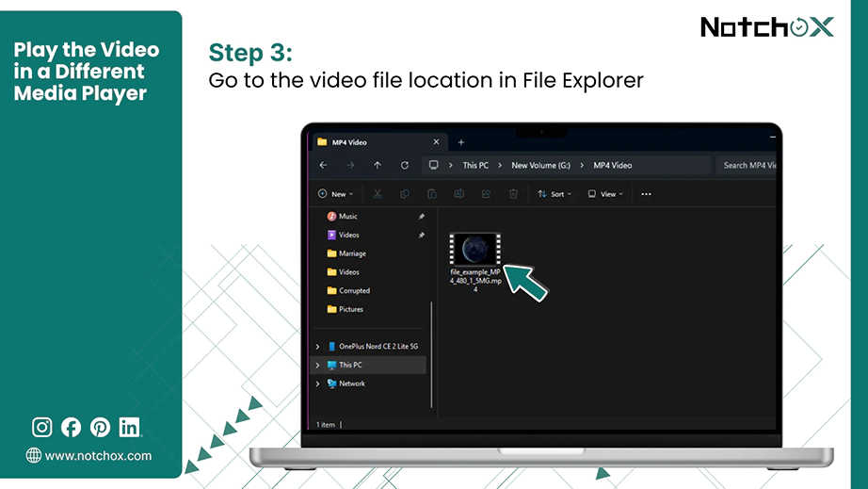Open the New item menu
Viewport: 868px width, 489px height.
(x=335, y=194)
